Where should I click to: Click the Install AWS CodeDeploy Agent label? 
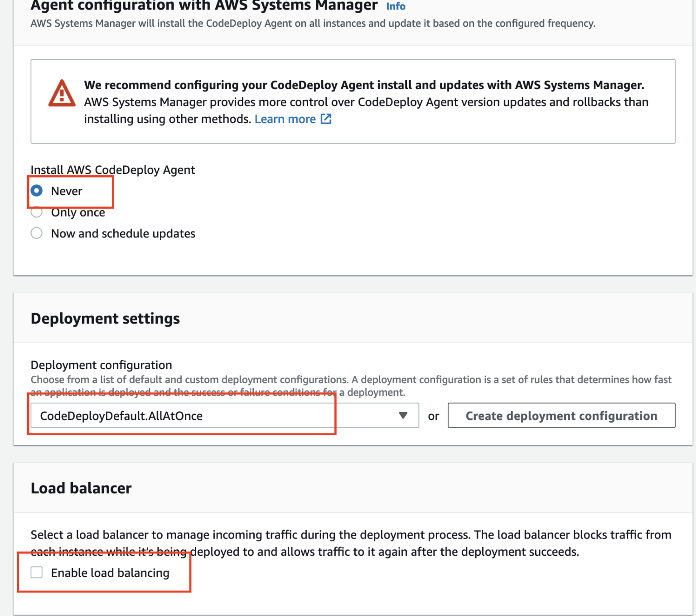(x=112, y=170)
